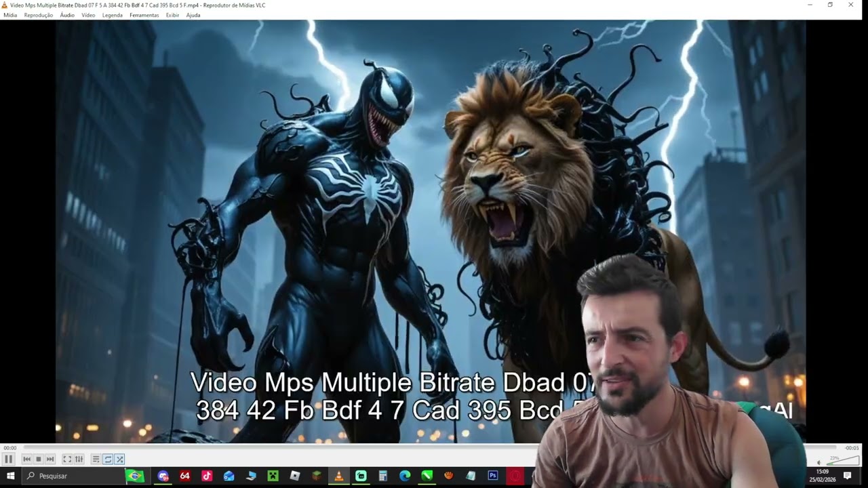The width and height of the screenshot is (868, 488).
Task: Open the Legenda menu
Action: [x=113, y=15]
